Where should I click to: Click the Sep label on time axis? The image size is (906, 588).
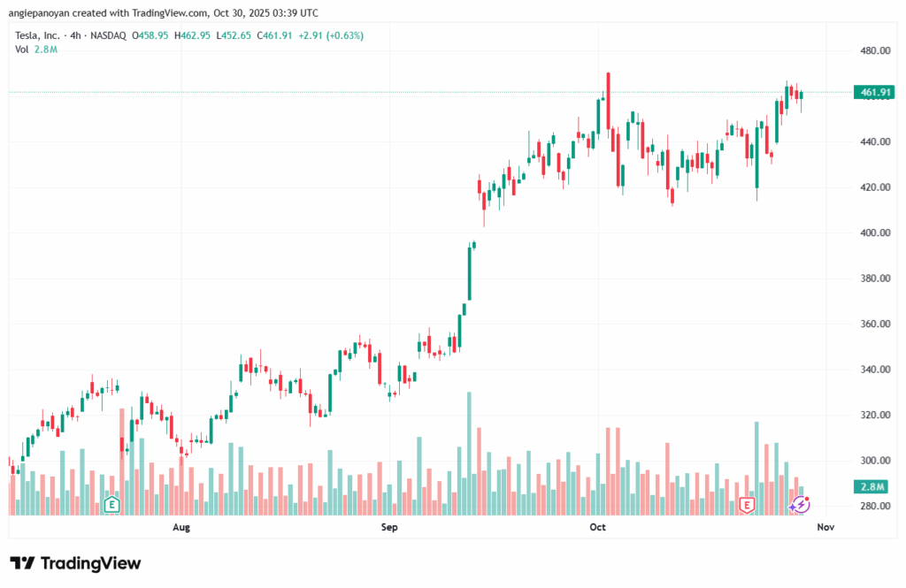click(389, 528)
